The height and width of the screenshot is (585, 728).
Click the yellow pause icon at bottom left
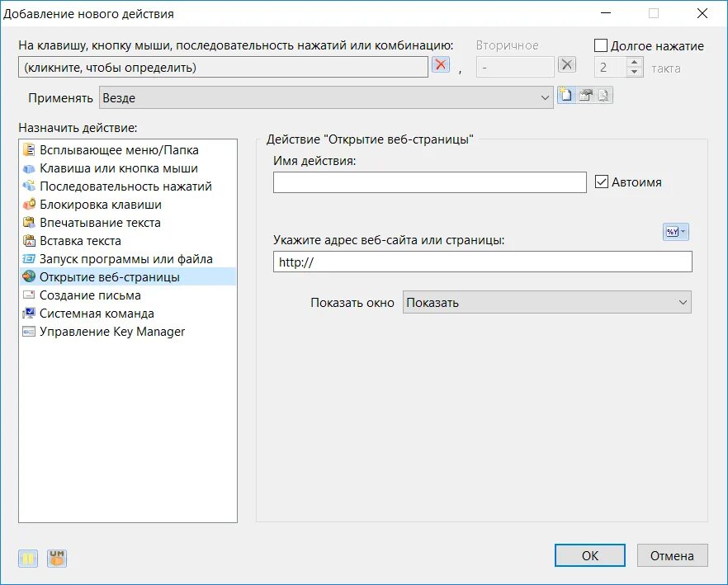28,559
